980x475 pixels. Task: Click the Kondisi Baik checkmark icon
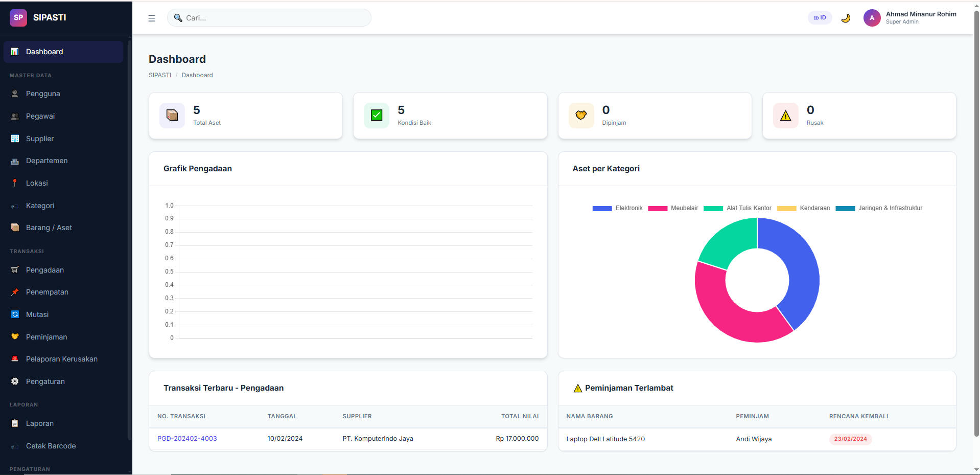click(x=377, y=116)
